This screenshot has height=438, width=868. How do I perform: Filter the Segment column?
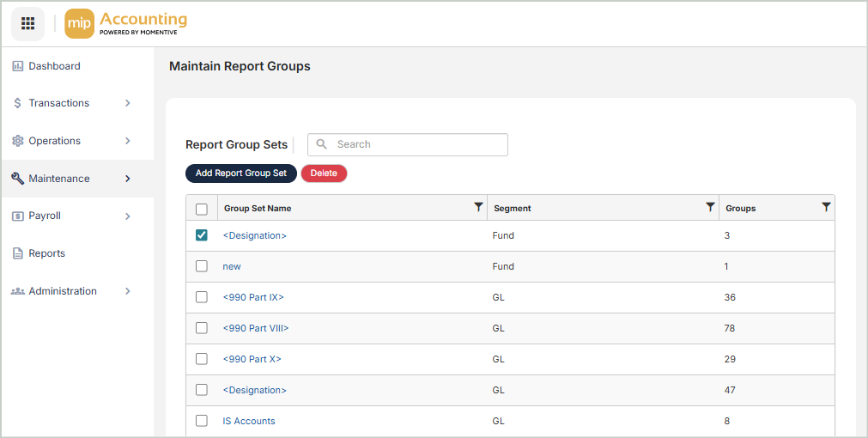click(710, 207)
